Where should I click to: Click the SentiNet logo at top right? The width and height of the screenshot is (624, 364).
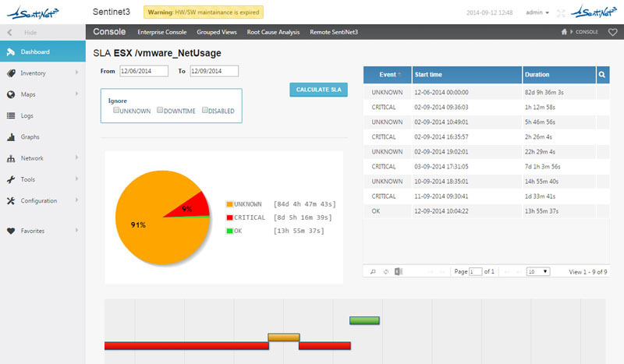pos(594,12)
